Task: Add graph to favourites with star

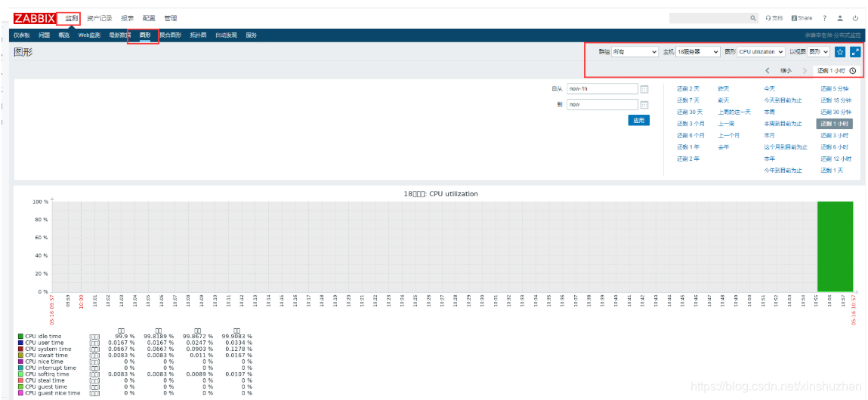Action: (840, 51)
